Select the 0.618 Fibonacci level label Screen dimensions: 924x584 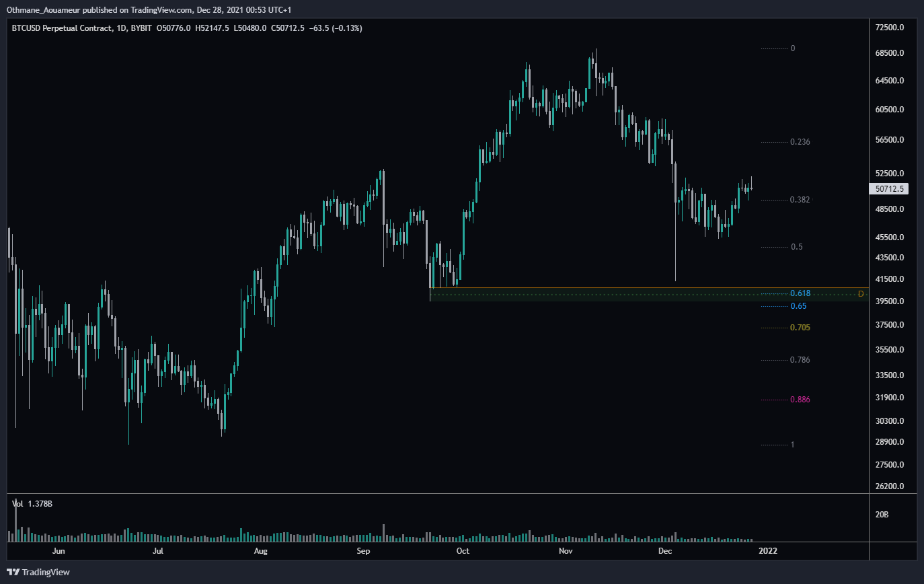[x=800, y=293]
